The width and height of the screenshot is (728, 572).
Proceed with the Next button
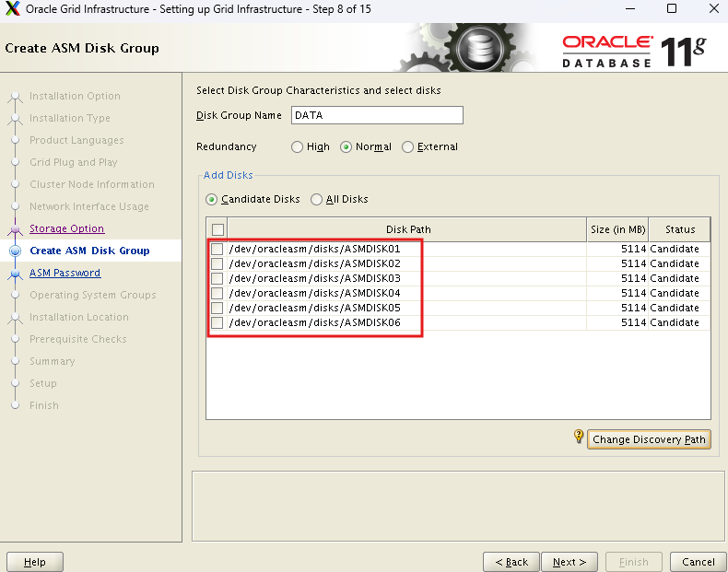coord(569,562)
